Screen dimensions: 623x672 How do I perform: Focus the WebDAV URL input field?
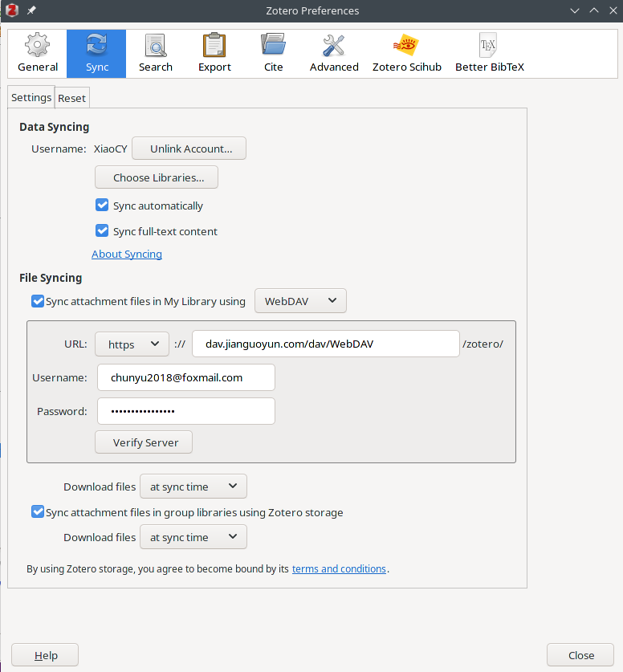[x=326, y=344]
